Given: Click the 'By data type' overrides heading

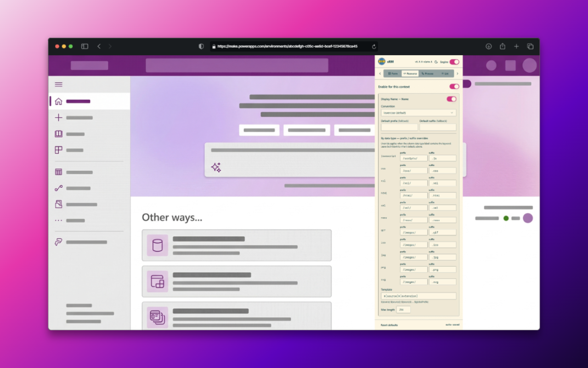Looking at the screenshot, I should (405, 138).
